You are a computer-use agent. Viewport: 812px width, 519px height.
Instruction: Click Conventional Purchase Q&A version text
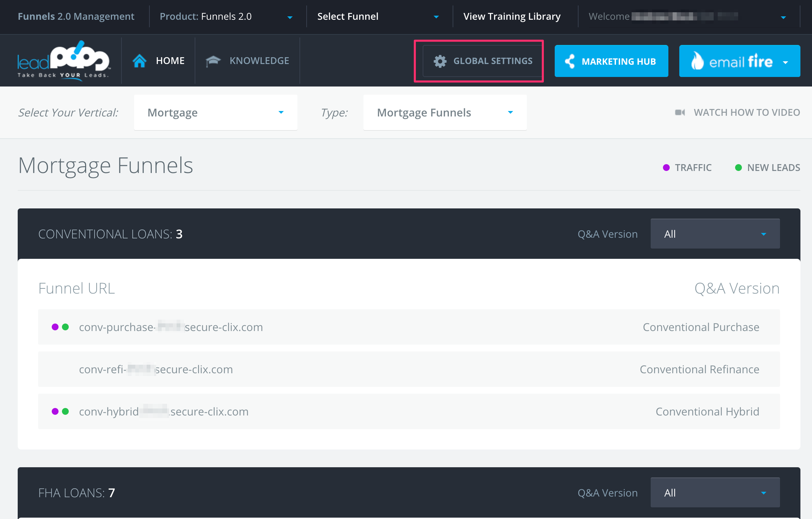(x=701, y=327)
